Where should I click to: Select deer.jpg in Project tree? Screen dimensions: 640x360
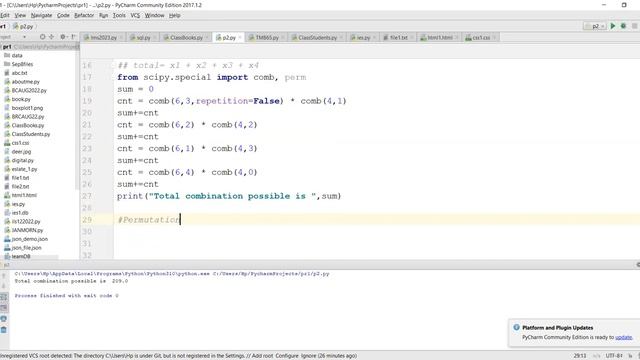(18, 152)
